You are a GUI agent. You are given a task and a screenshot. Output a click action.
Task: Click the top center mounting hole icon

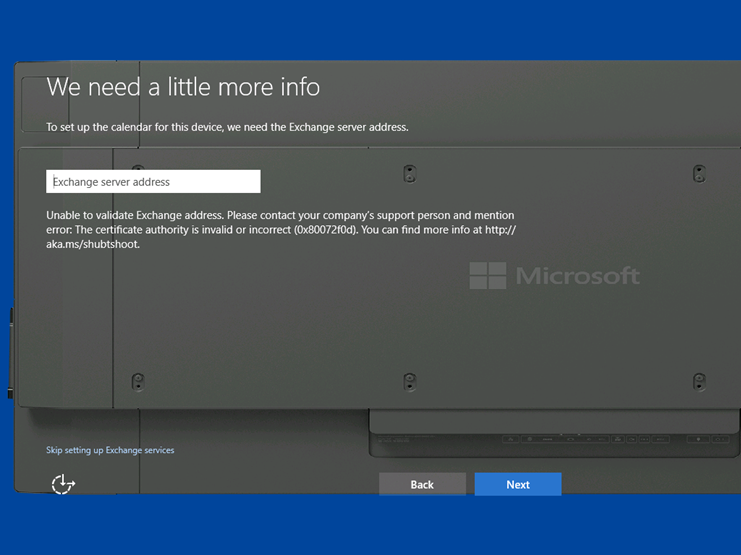409,174
